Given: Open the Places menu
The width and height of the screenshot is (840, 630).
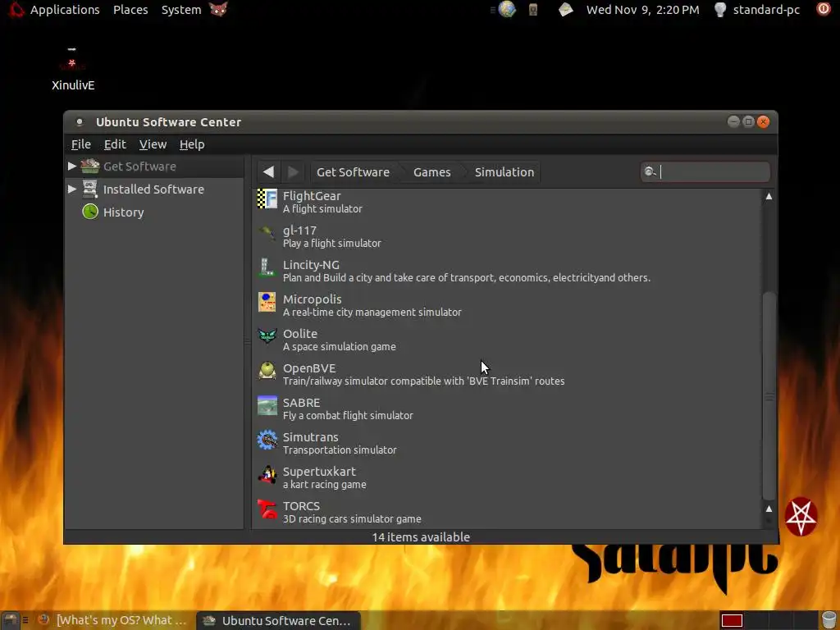Looking at the screenshot, I should tap(130, 10).
